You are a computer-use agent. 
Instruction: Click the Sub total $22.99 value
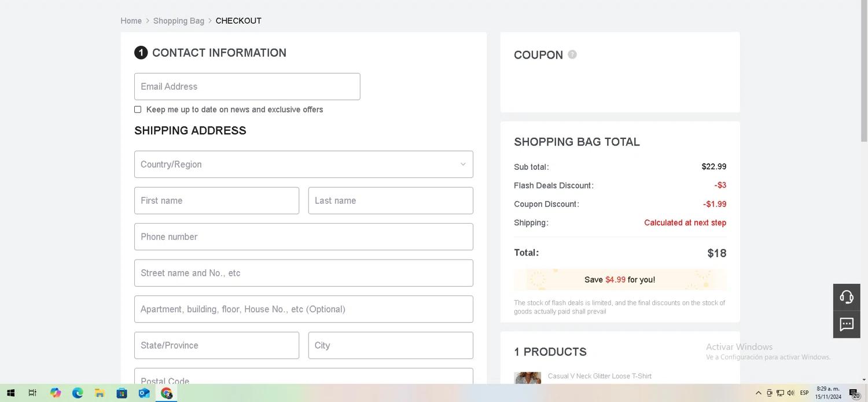pos(713,167)
